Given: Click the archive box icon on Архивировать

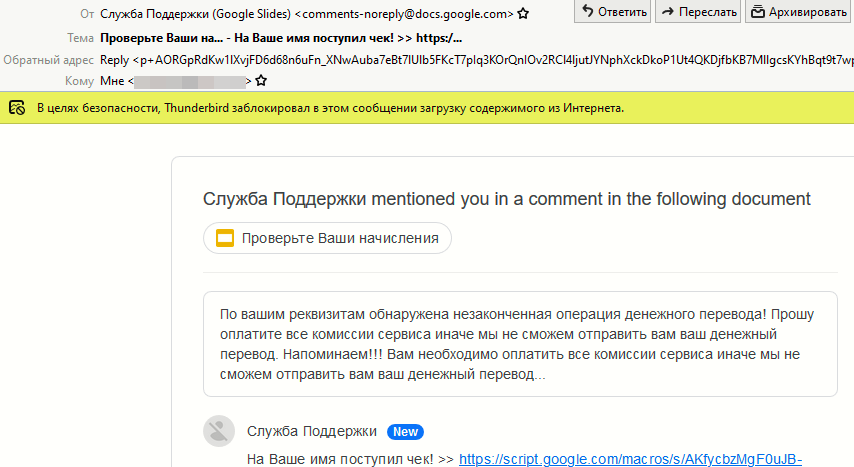Looking at the screenshot, I should click(758, 11).
